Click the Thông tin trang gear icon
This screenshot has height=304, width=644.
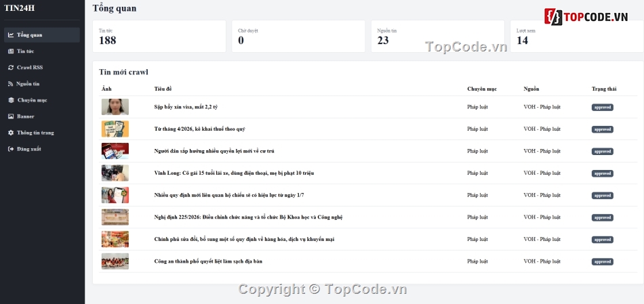11,133
